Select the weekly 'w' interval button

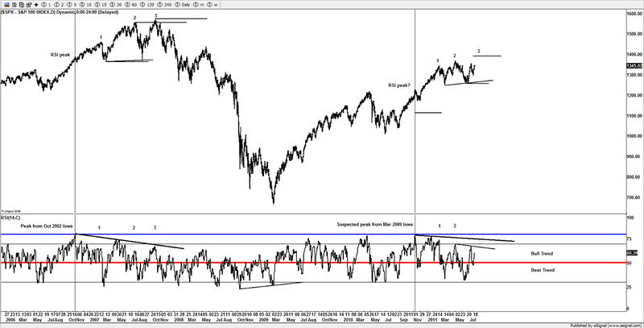click(213, 5)
